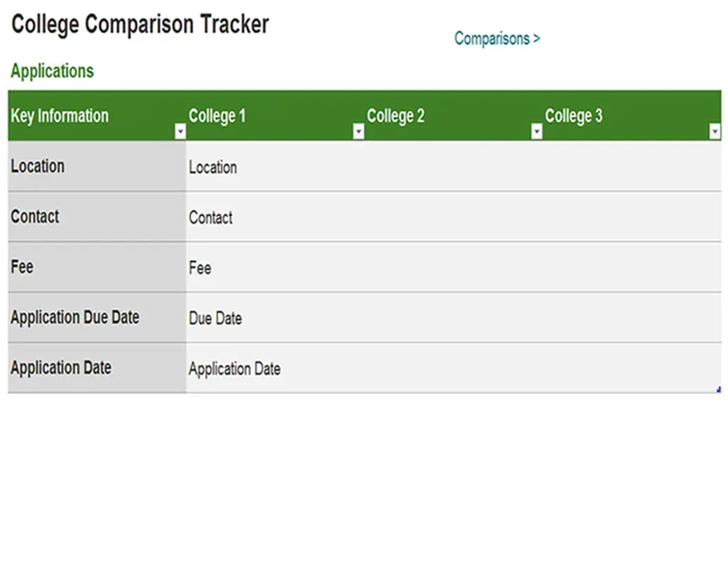Screen dimensions: 728x561
Task: Select the Key Information header text
Action: 60,116
